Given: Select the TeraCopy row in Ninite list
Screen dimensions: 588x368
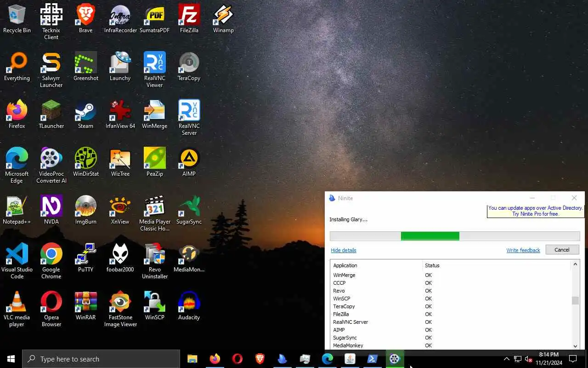Looking at the screenshot, I should click(450, 306).
